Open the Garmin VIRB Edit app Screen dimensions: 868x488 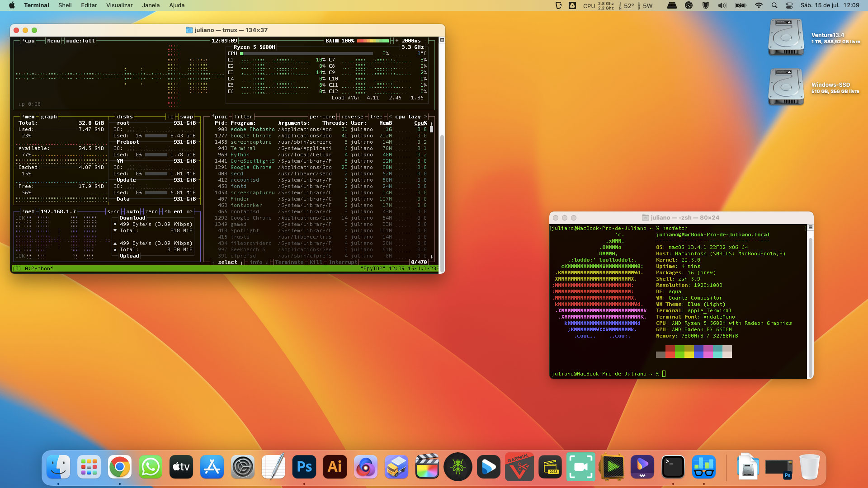[519, 467]
